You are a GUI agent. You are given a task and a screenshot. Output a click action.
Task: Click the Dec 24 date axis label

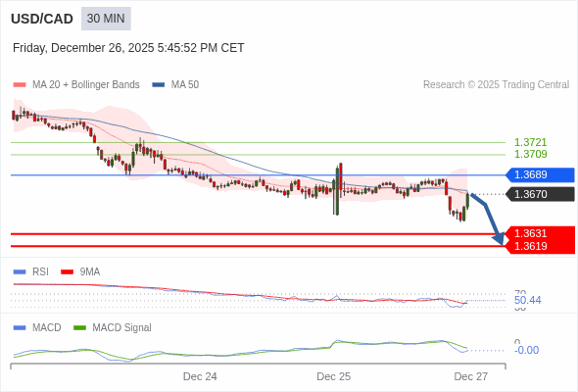pos(200,376)
